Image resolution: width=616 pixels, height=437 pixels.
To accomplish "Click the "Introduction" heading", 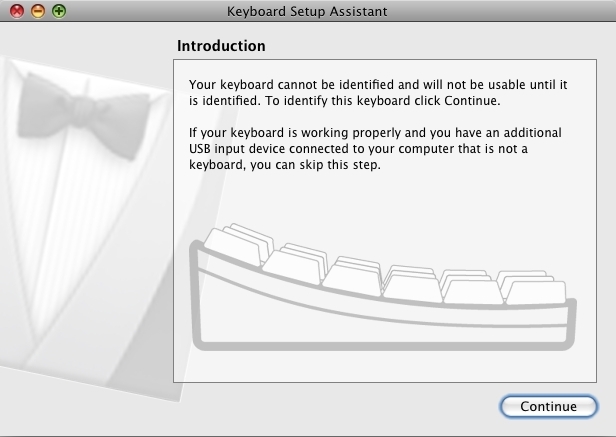I will (221, 46).
